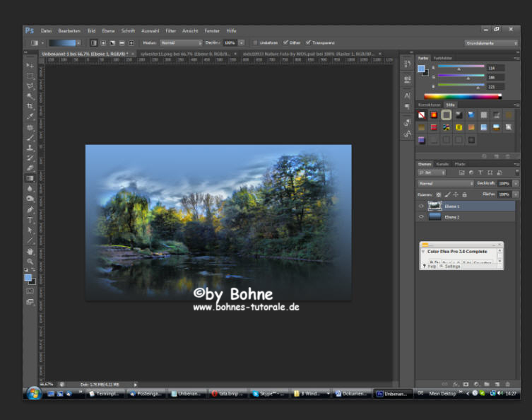
Task: Select the Eraser tool
Action: coord(30,168)
